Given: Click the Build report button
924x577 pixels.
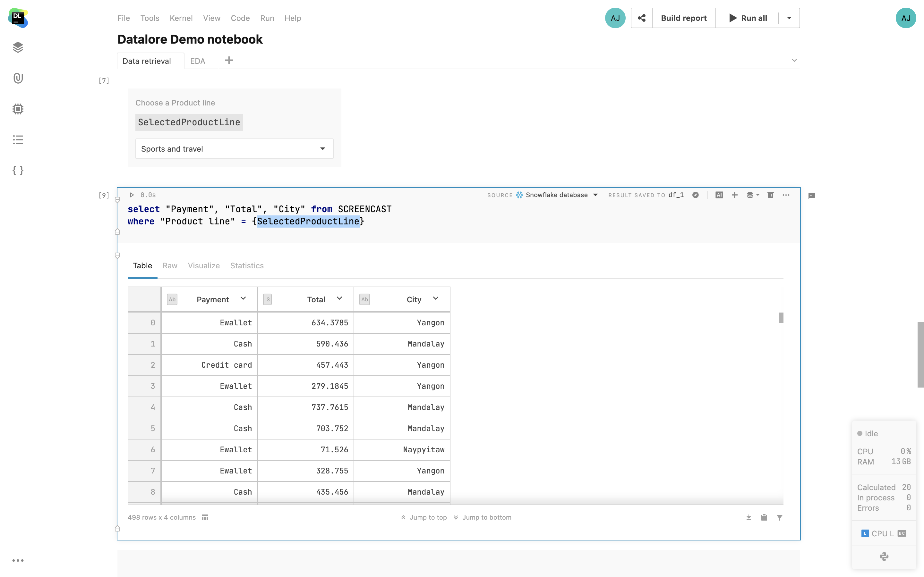Looking at the screenshot, I should point(683,18).
